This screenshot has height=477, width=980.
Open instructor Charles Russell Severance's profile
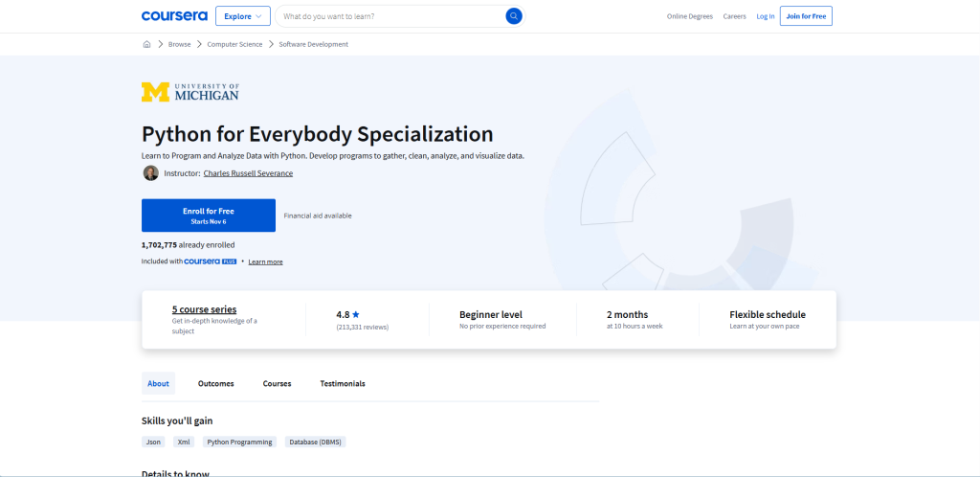(248, 173)
